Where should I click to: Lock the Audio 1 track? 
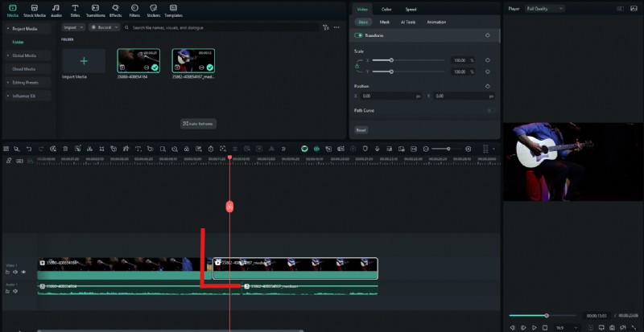pos(7,291)
